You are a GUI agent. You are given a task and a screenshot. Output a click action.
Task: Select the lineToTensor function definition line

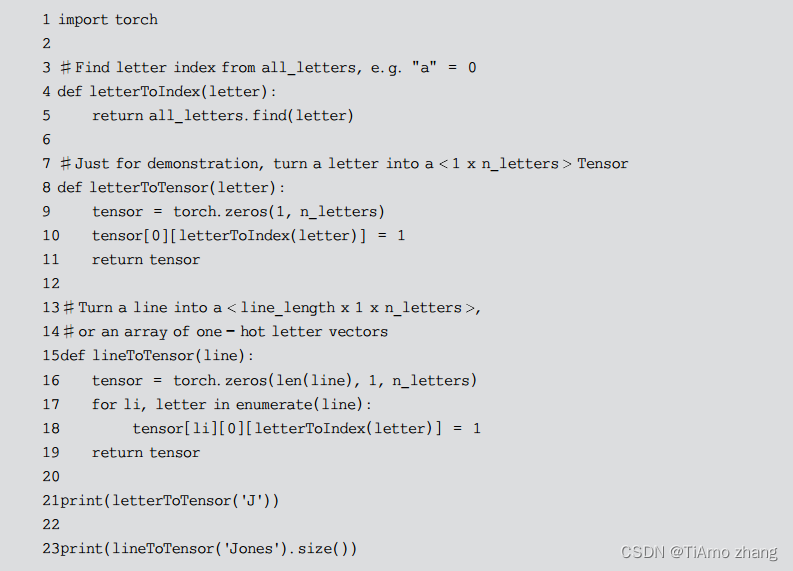[157, 356]
